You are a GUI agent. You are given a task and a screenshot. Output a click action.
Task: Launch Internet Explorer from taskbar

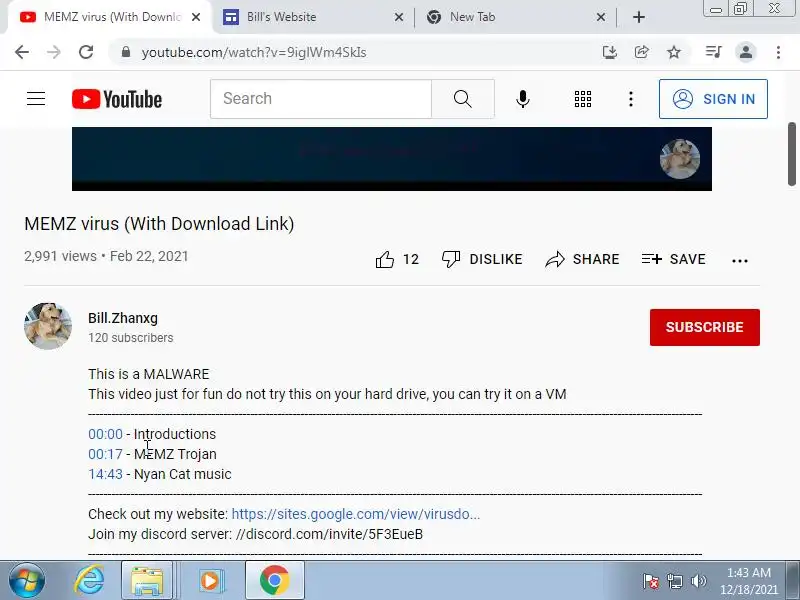pyautogui.click(x=89, y=581)
